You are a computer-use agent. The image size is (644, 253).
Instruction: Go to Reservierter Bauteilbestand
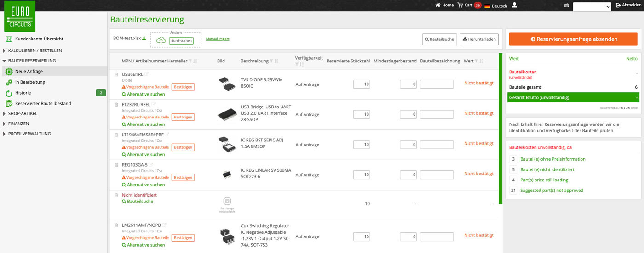click(43, 103)
